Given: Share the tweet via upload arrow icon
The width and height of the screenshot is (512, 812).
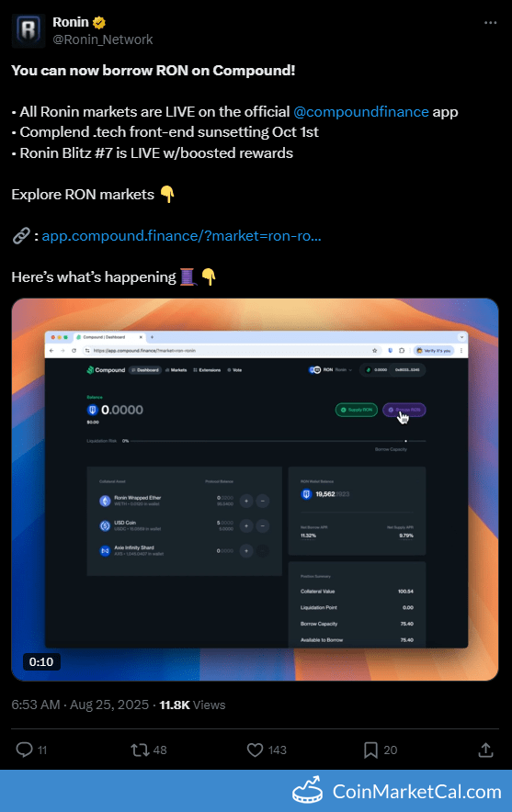Looking at the screenshot, I should (x=485, y=750).
